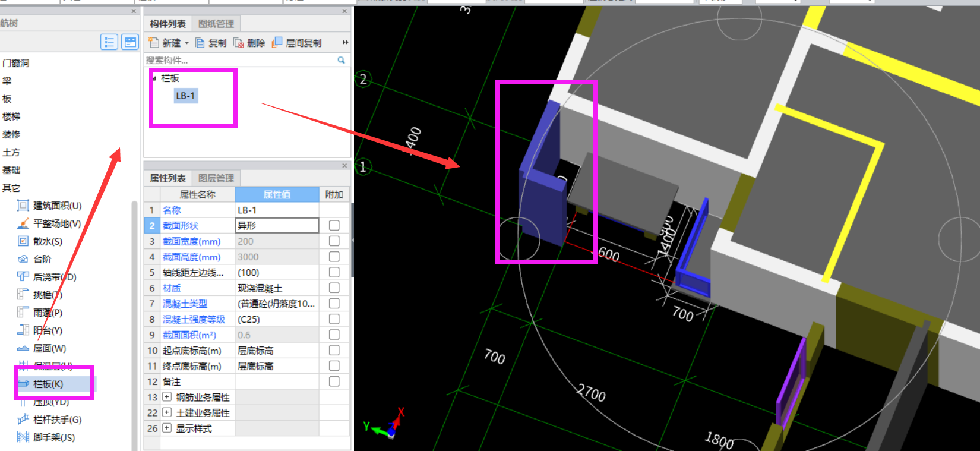Open the 基础 navigation category
The height and width of the screenshot is (451, 980).
11,170
